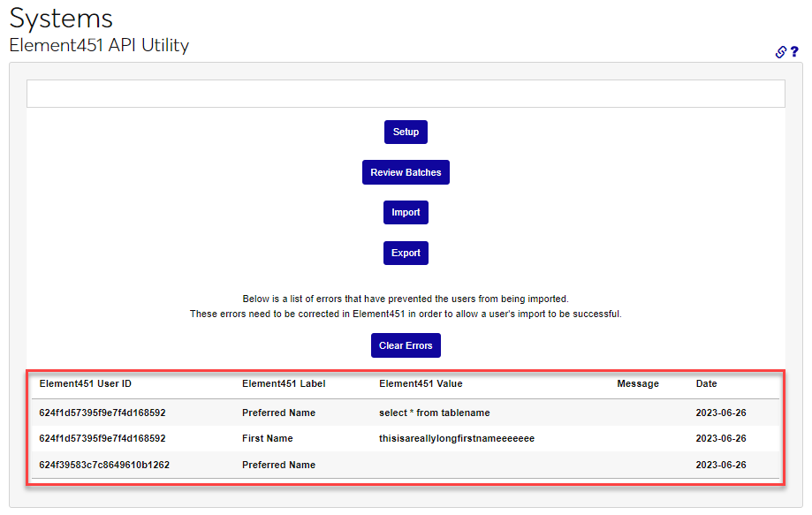Image resolution: width=812 pixels, height=515 pixels.
Task: Click the Systems page heading
Action: [x=61, y=19]
